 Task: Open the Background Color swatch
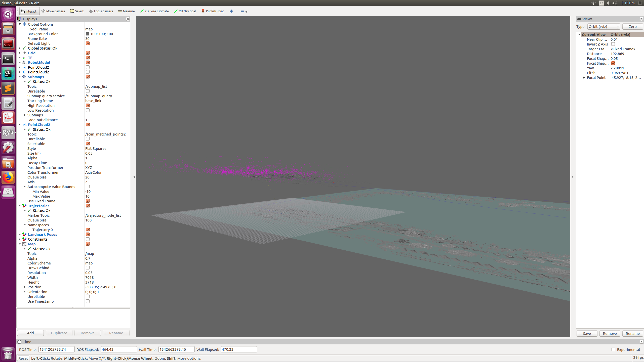(87, 34)
